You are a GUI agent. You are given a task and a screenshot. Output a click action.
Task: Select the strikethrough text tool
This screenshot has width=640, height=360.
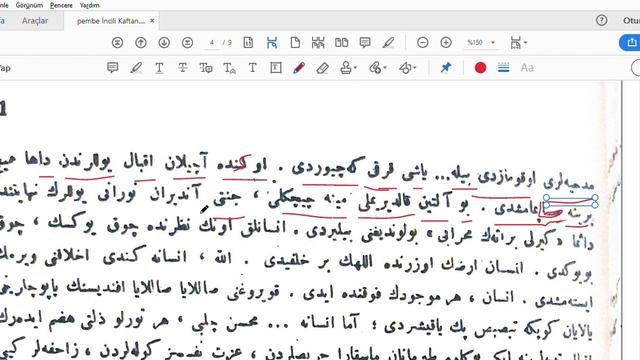click(x=182, y=68)
